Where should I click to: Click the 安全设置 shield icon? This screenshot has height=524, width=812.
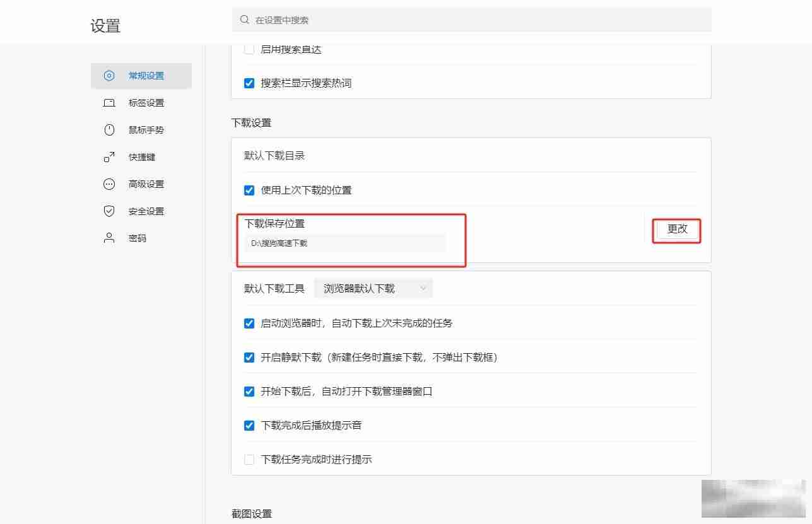pyautogui.click(x=109, y=211)
